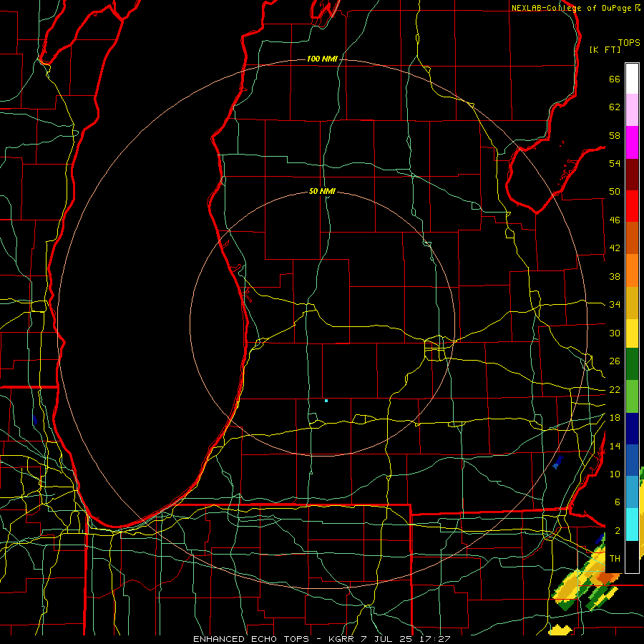Click the '10' legend value
Viewport: 644px width, 644px height.
click(615, 474)
